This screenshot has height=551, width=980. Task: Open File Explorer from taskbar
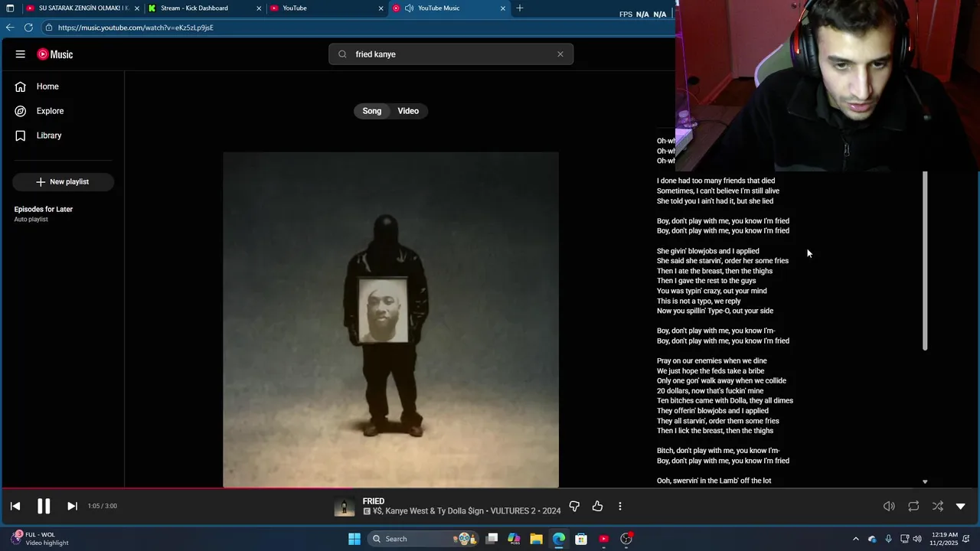click(x=536, y=539)
